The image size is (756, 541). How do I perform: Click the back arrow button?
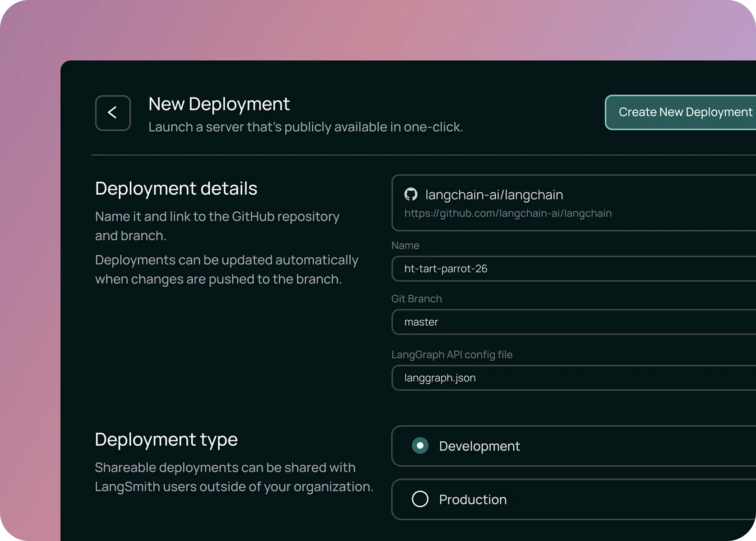[113, 113]
